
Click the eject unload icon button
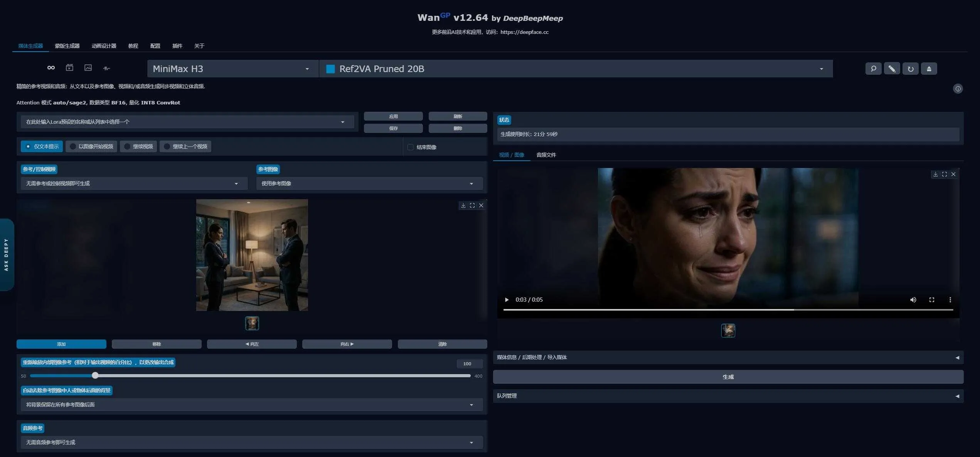tap(929, 69)
